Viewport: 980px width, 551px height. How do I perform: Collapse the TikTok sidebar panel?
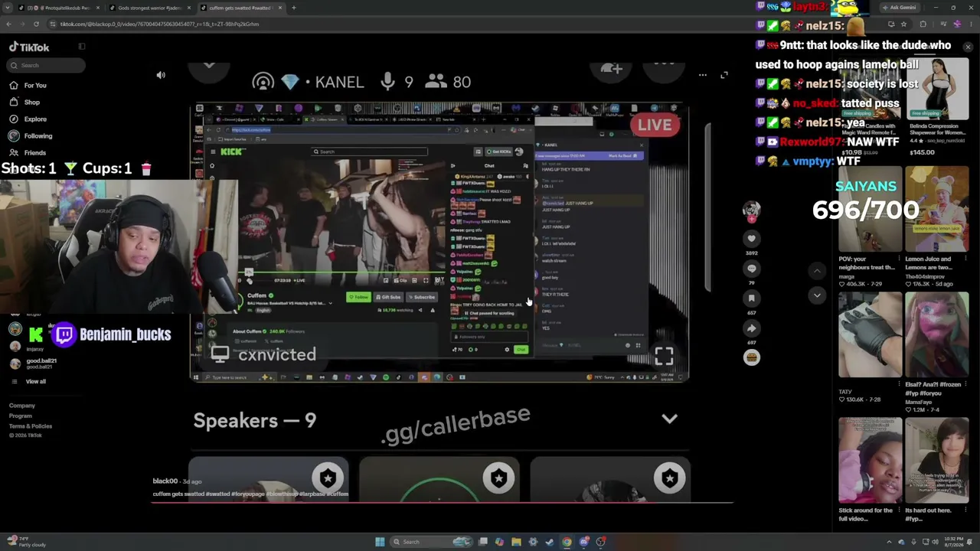click(x=82, y=47)
